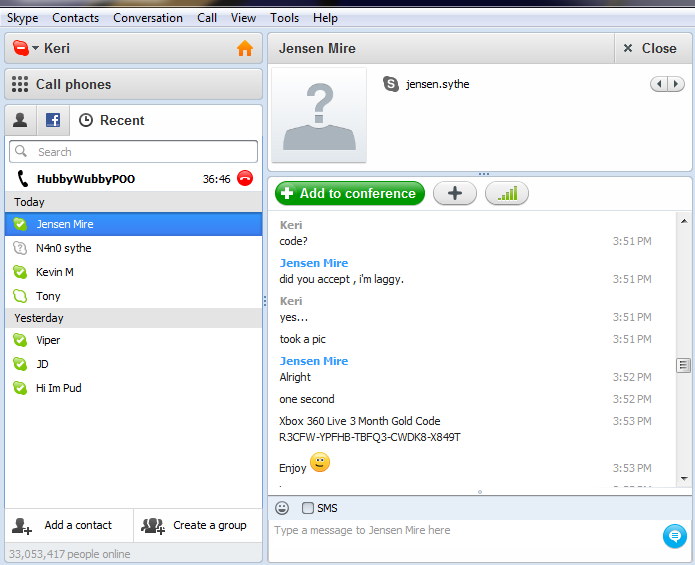This screenshot has height=565, width=695.
Task: Click the Today group header
Action: 133,202
